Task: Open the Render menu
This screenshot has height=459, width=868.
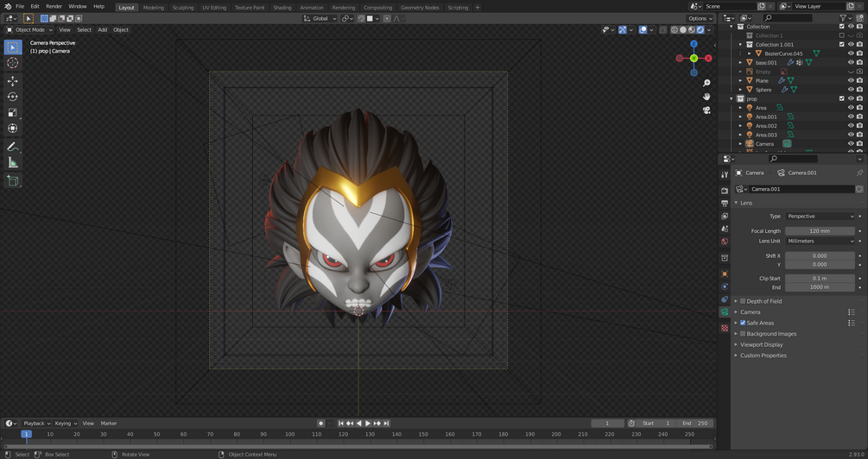Action: point(54,6)
